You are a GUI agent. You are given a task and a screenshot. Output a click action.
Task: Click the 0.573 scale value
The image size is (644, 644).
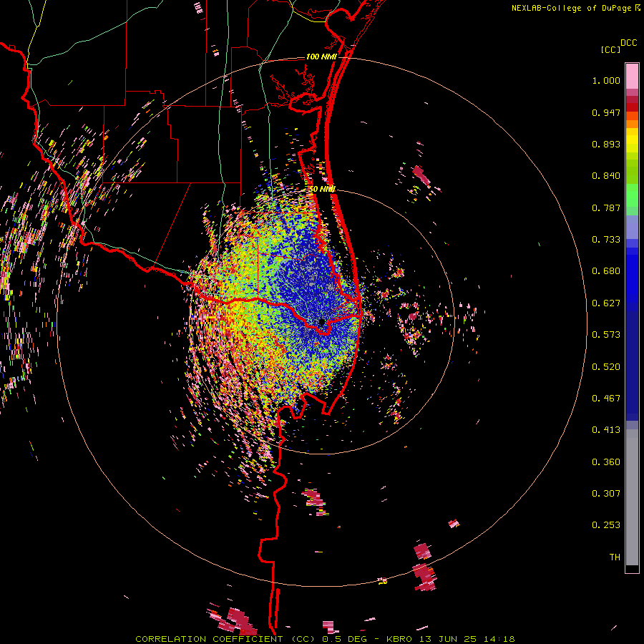pyautogui.click(x=606, y=335)
